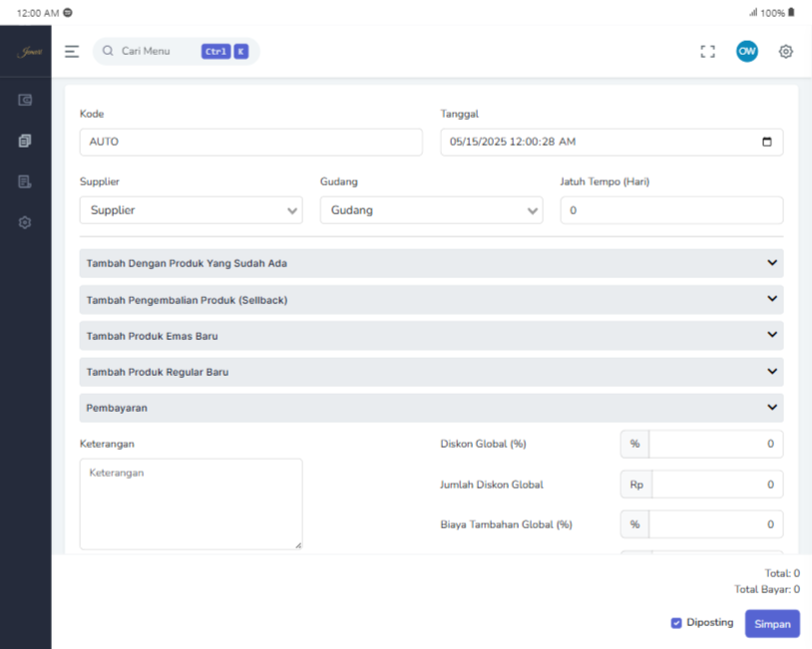This screenshot has height=649, width=812.
Task: Toggle the hamburger menu icon
Action: 72,52
